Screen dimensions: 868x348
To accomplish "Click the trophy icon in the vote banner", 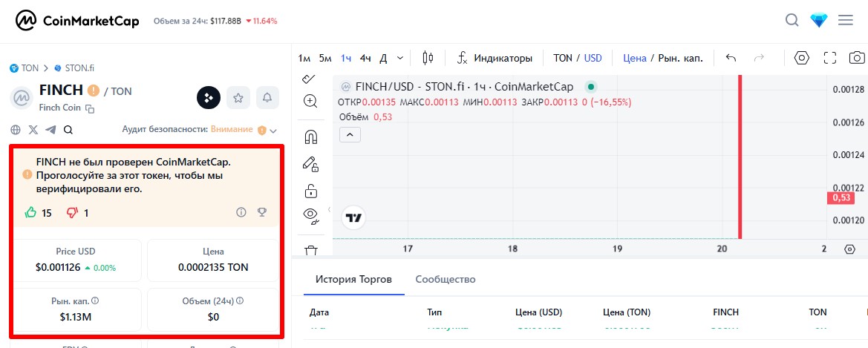I will 262,212.
